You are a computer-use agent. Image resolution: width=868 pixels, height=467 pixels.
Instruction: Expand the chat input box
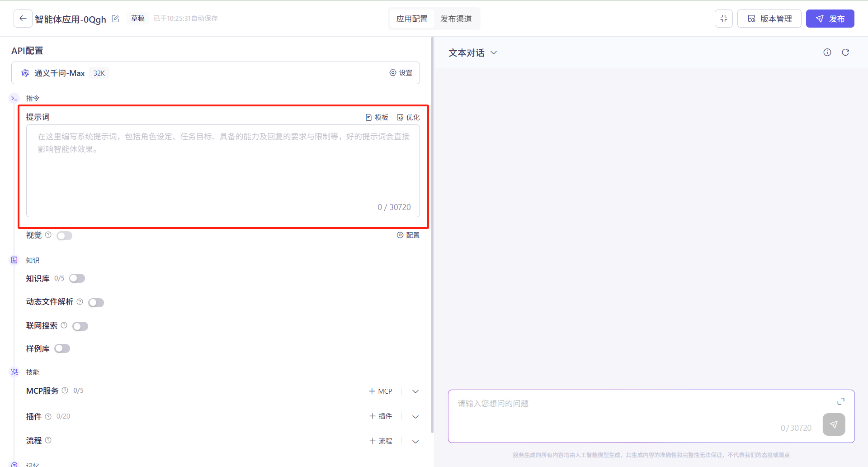[x=841, y=401]
